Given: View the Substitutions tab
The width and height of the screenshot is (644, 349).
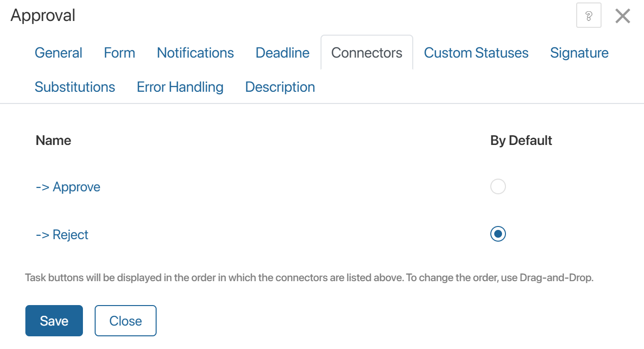Looking at the screenshot, I should pyautogui.click(x=75, y=87).
